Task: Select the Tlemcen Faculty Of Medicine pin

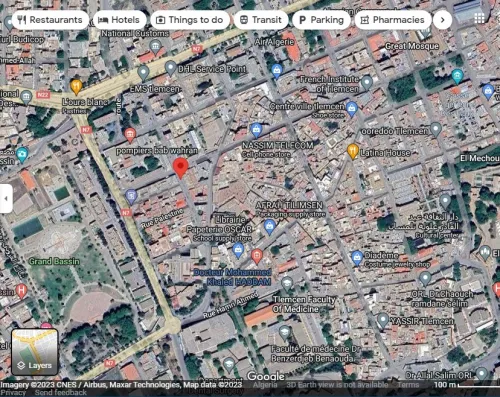Action: [x=287, y=284]
